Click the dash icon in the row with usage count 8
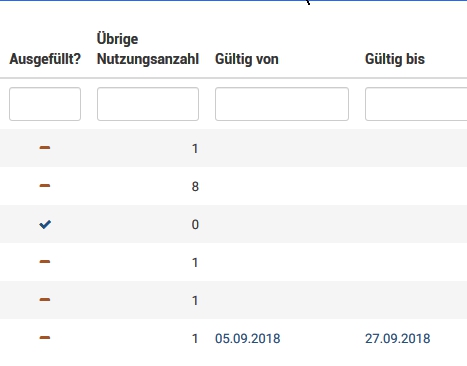The height and width of the screenshot is (366, 467). 45,186
